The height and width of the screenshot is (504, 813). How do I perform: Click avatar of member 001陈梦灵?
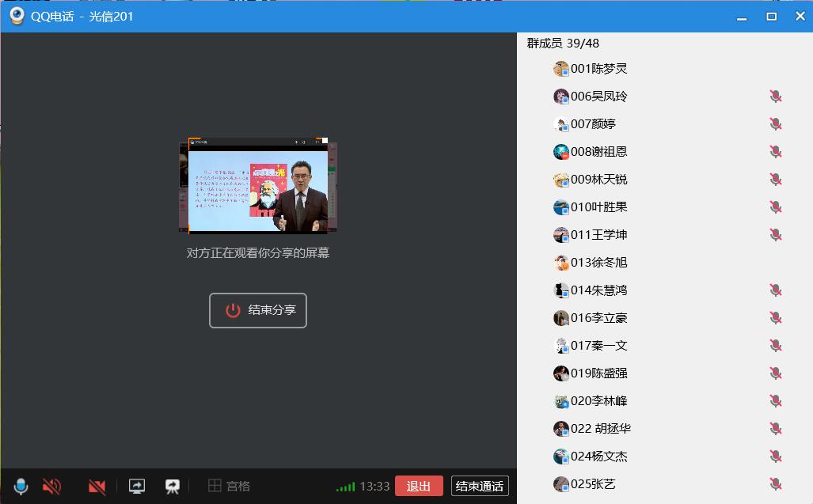(x=560, y=69)
